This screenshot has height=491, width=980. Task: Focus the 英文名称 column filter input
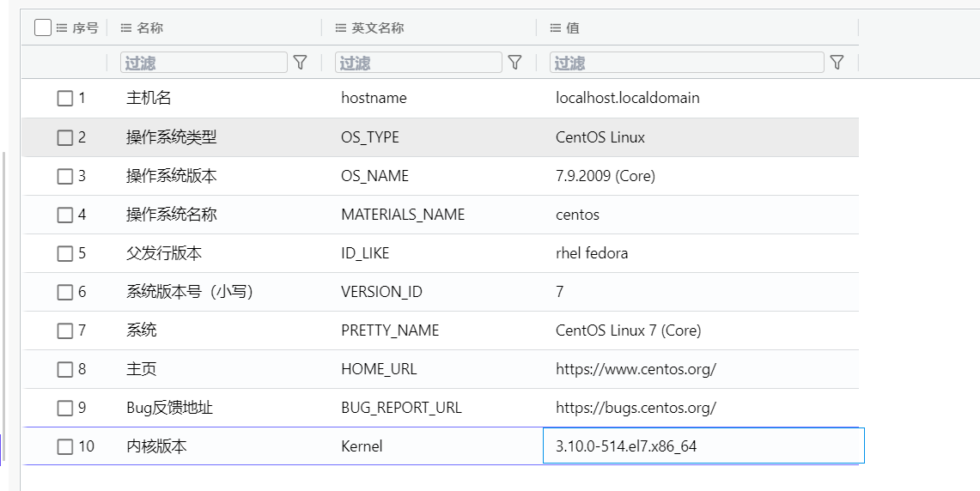[x=419, y=63]
